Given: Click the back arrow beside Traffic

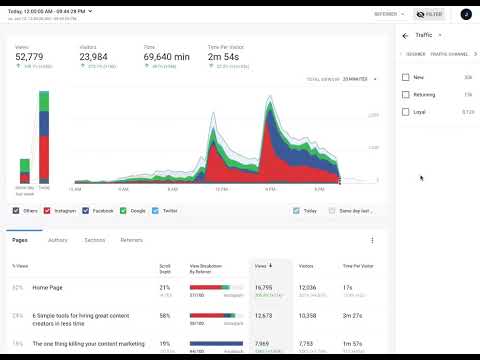Looking at the screenshot, I should tap(405, 36).
